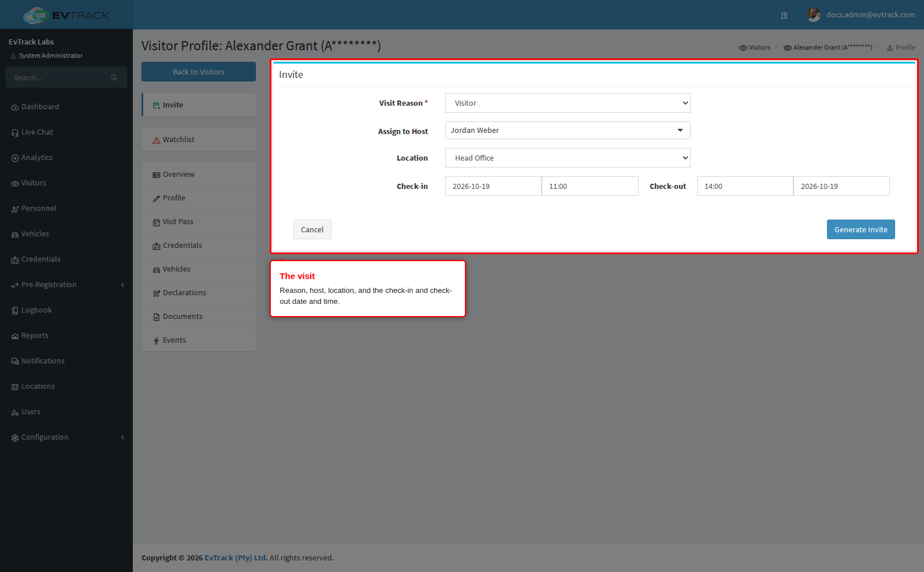Image resolution: width=924 pixels, height=572 pixels.
Task: Open the Location dropdown
Action: pos(568,158)
